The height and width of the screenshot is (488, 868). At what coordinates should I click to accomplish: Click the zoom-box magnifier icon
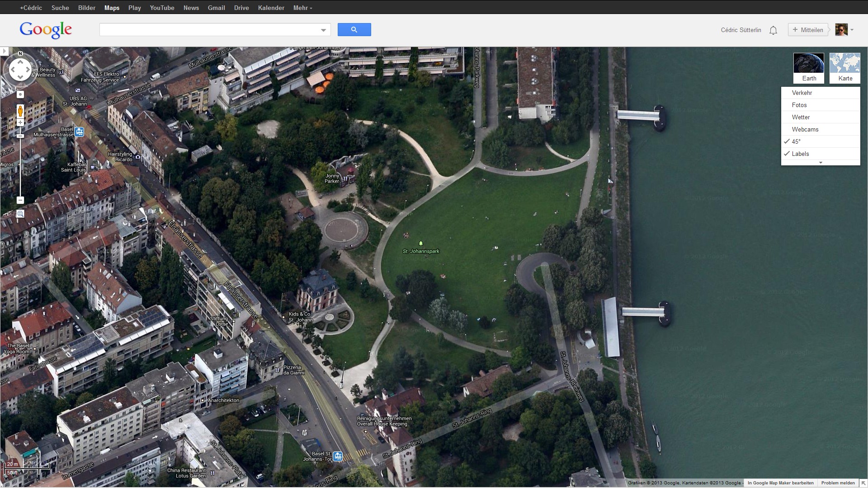[20, 214]
